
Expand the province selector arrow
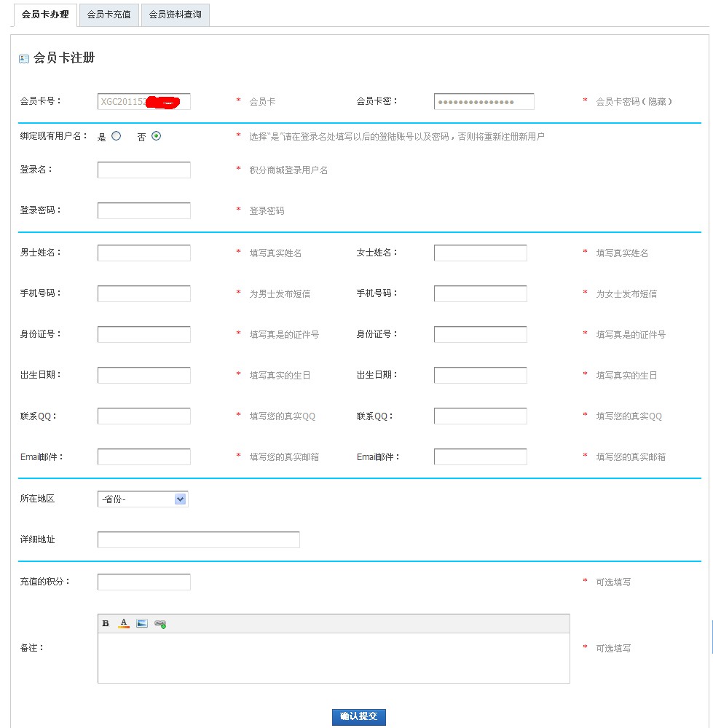(x=181, y=499)
